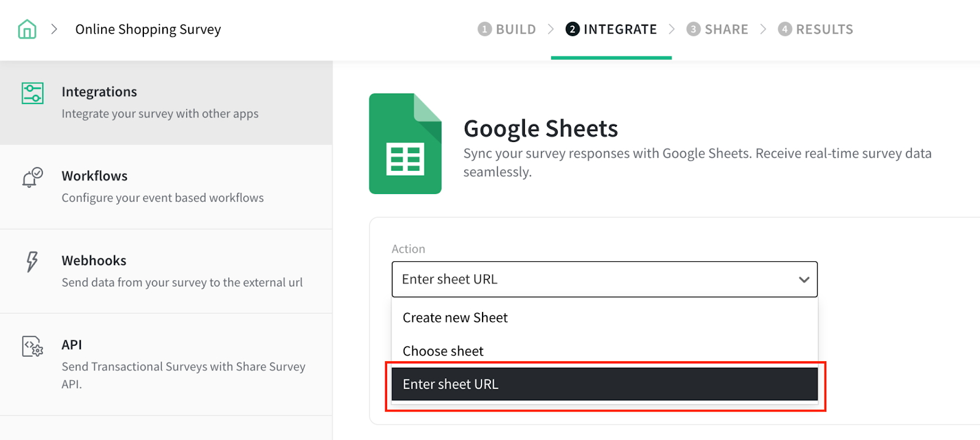
Task: Open the Integrations section title
Action: point(99,92)
